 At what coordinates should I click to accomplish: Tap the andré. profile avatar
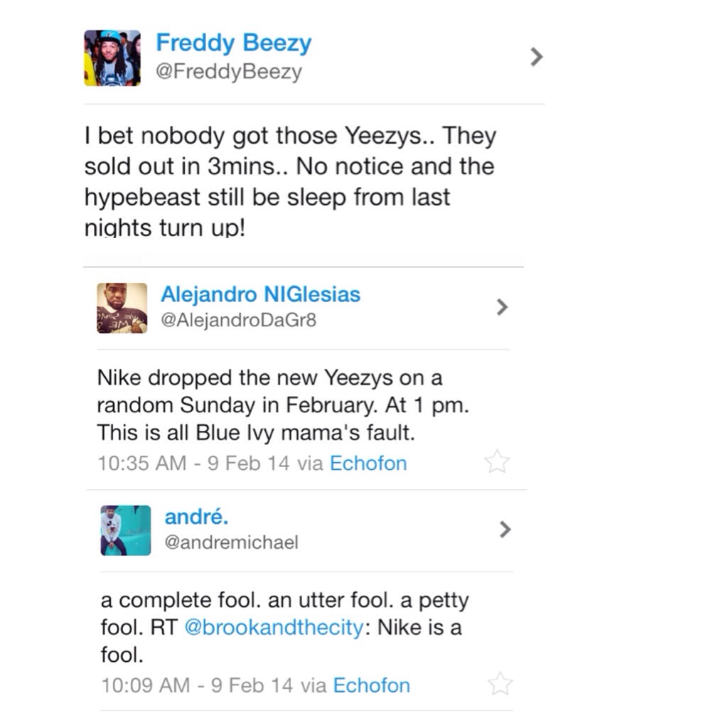(x=126, y=530)
